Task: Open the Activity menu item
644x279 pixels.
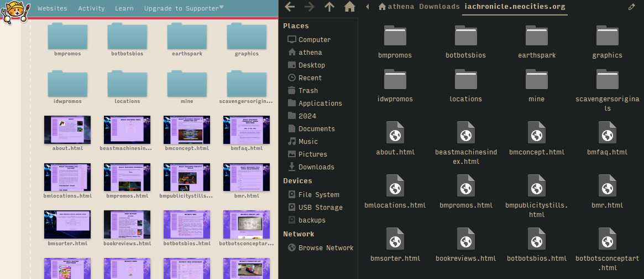Action: tap(91, 8)
